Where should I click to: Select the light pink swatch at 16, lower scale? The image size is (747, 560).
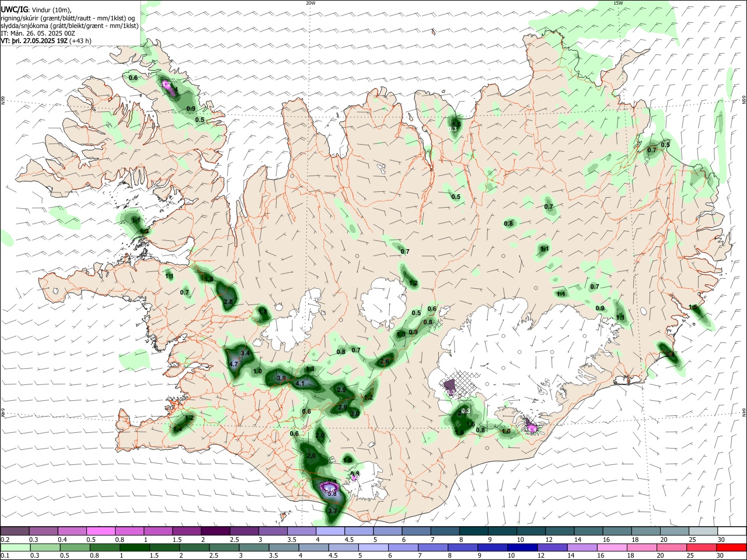(x=612, y=547)
